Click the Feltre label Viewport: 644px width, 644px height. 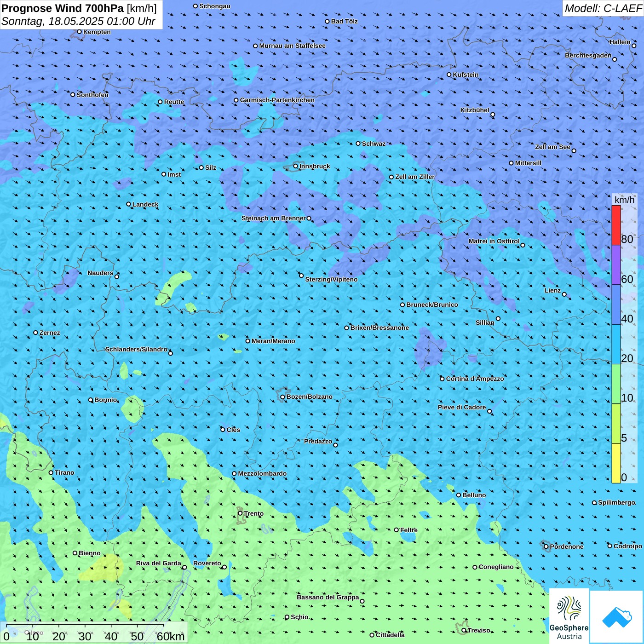[409, 530]
